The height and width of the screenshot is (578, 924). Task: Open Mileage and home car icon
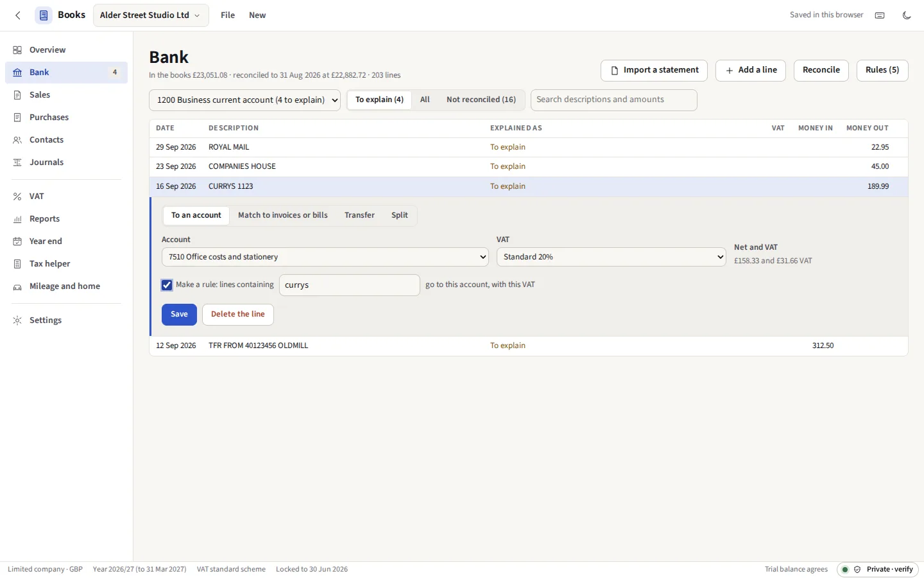[x=17, y=286]
